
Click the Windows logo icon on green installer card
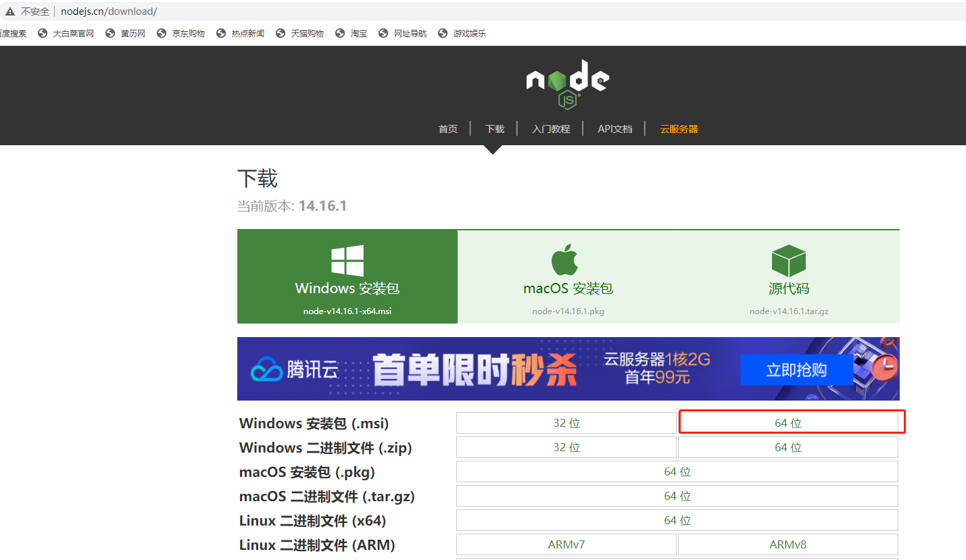[347, 261]
